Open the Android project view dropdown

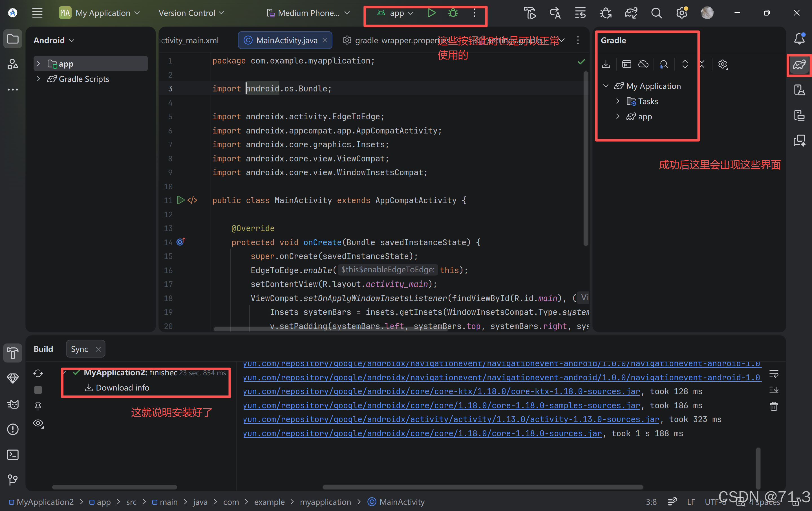pyautogui.click(x=54, y=40)
